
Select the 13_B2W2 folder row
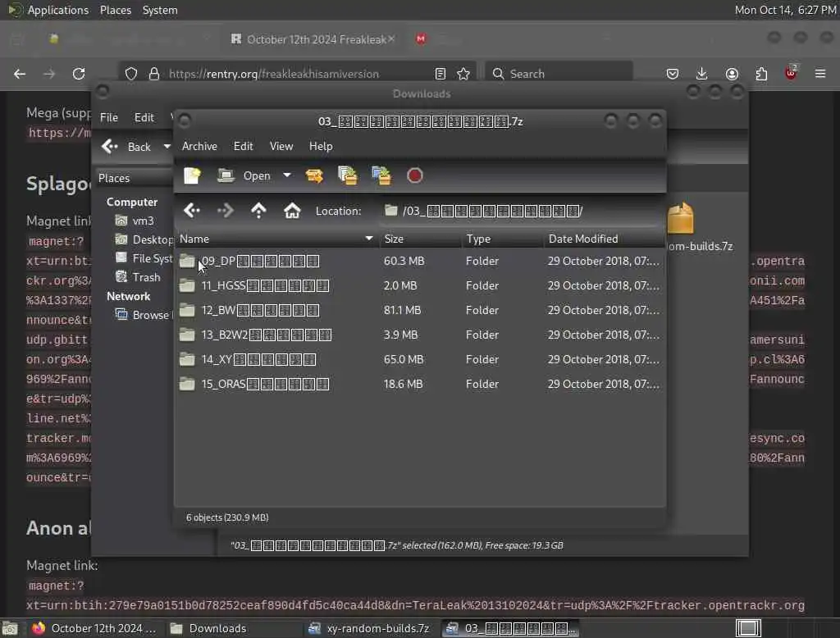point(420,335)
